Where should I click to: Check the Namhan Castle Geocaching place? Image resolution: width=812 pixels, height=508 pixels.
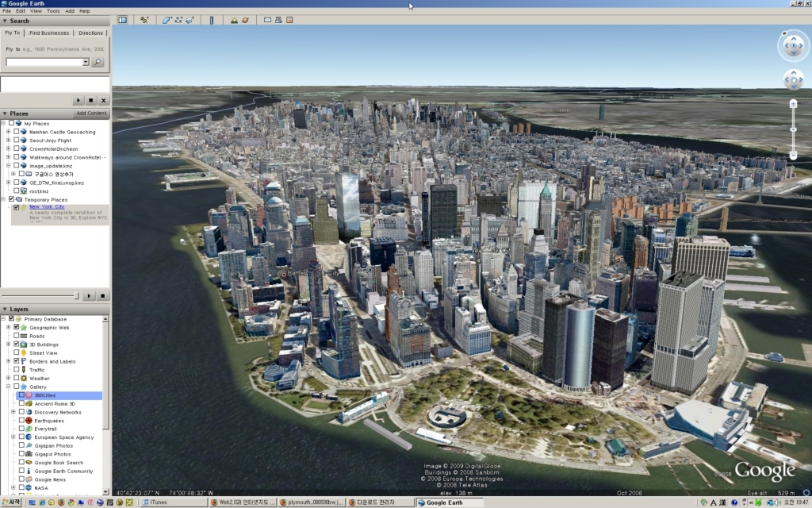[x=16, y=132]
